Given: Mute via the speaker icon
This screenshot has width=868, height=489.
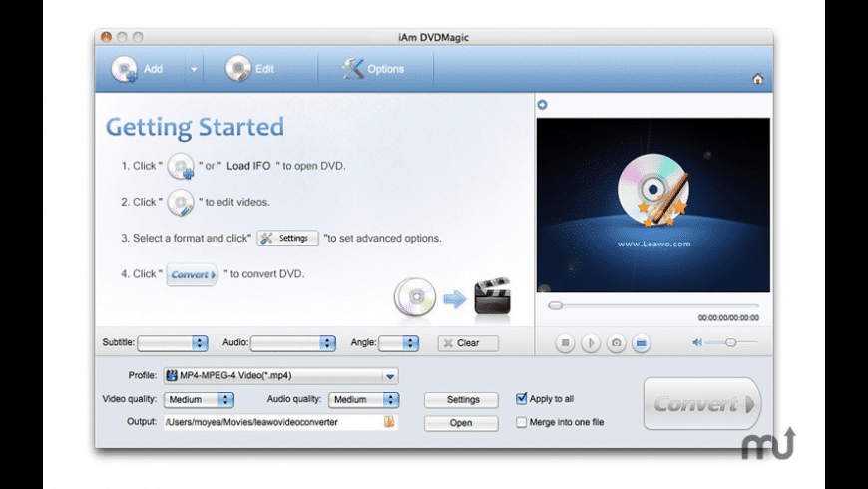Looking at the screenshot, I should click(697, 342).
